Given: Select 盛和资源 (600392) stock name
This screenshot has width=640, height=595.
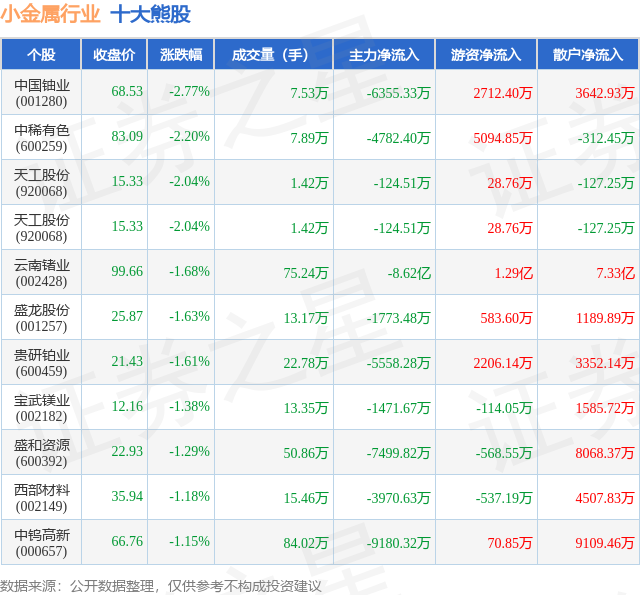Looking at the screenshot, I should (x=41, y=453).
